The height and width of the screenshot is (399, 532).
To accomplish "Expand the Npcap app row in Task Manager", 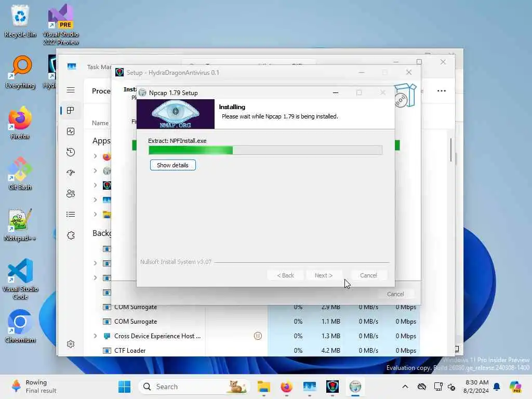I will (96, 170).
